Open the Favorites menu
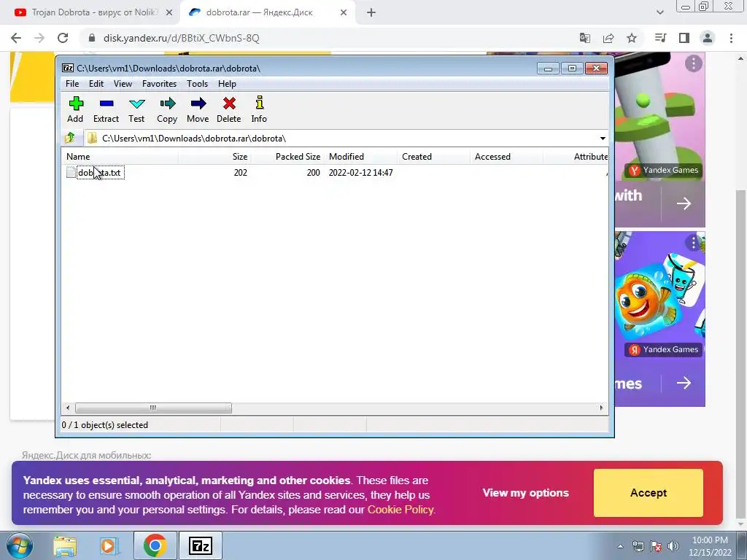This screenshot has height=560, width=747. coord(159,84)
